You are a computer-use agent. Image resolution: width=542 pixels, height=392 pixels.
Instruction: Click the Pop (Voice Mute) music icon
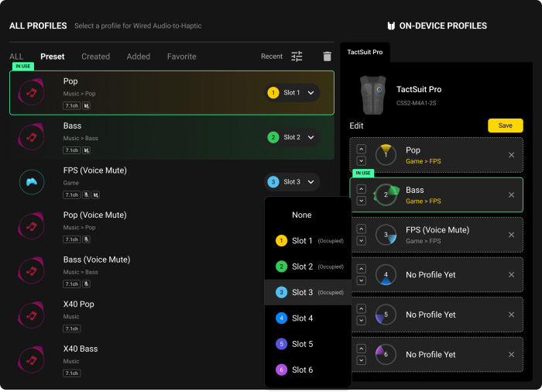[x=32, y=226]
